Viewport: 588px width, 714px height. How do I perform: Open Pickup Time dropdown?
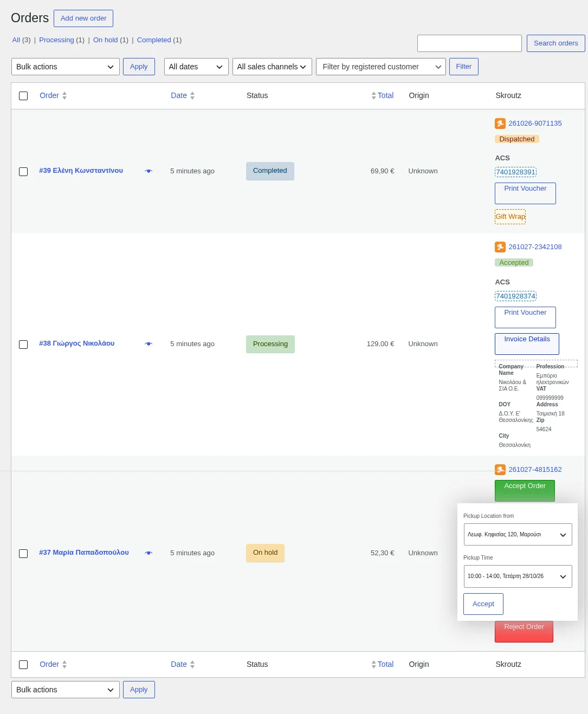518,576
